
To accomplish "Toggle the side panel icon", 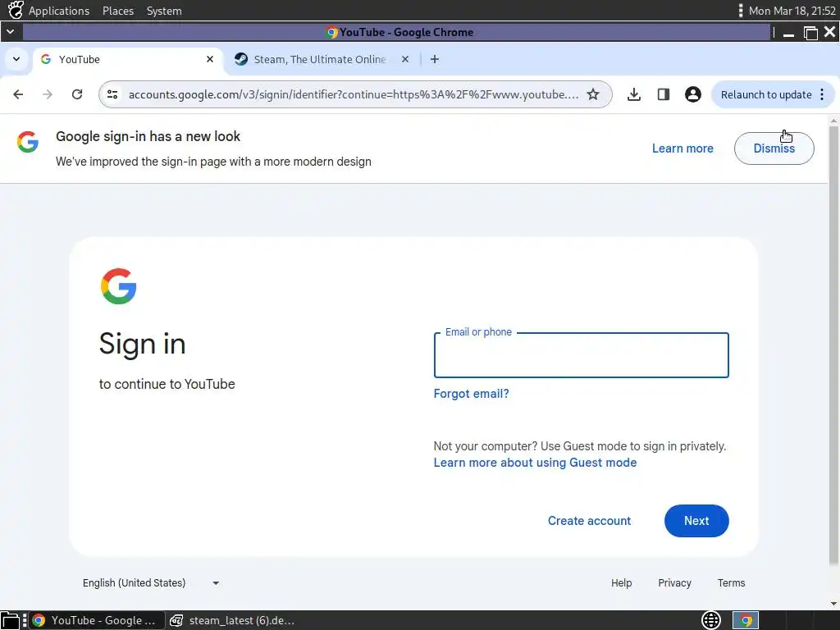I will click(663, 95).
